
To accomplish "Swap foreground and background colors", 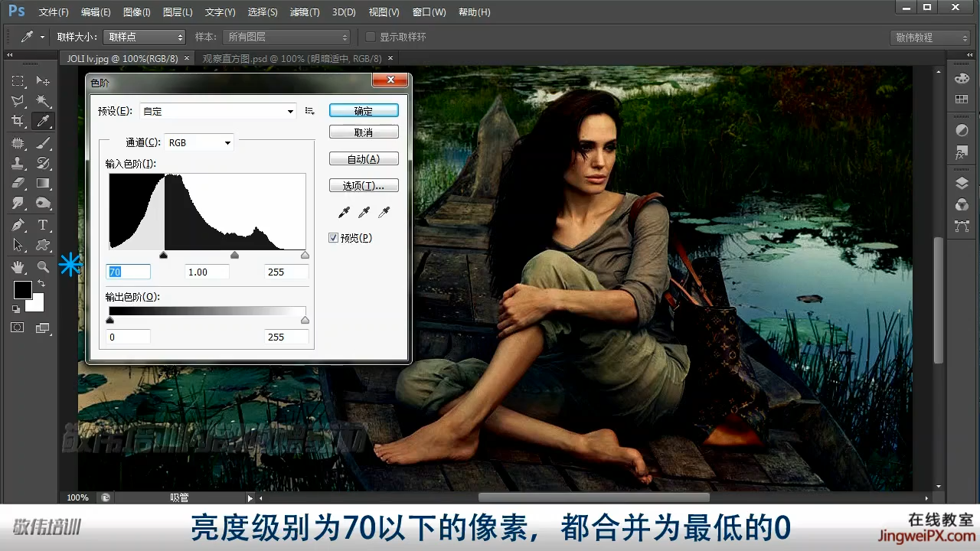I will [41, 284].
